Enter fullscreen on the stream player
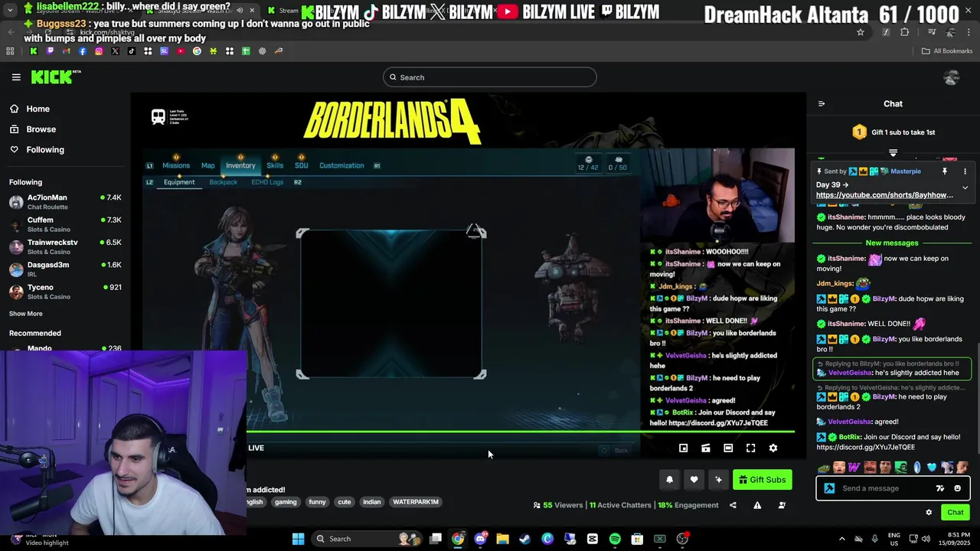This screenshot has height=551, width=980. 751,448
